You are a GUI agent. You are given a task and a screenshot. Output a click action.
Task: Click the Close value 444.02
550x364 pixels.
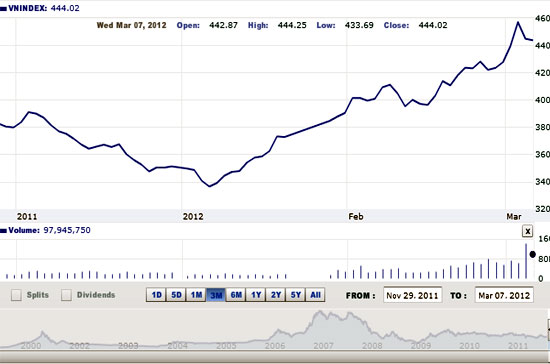pos(433,25)
